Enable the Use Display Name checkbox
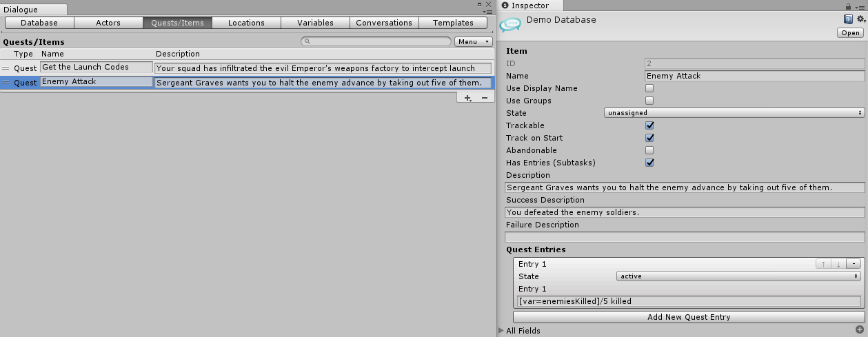 649,88
